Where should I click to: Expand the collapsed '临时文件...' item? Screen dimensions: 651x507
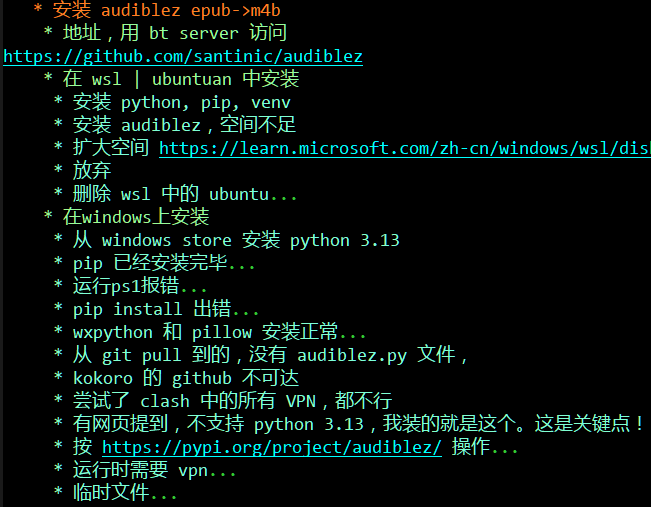125,493
